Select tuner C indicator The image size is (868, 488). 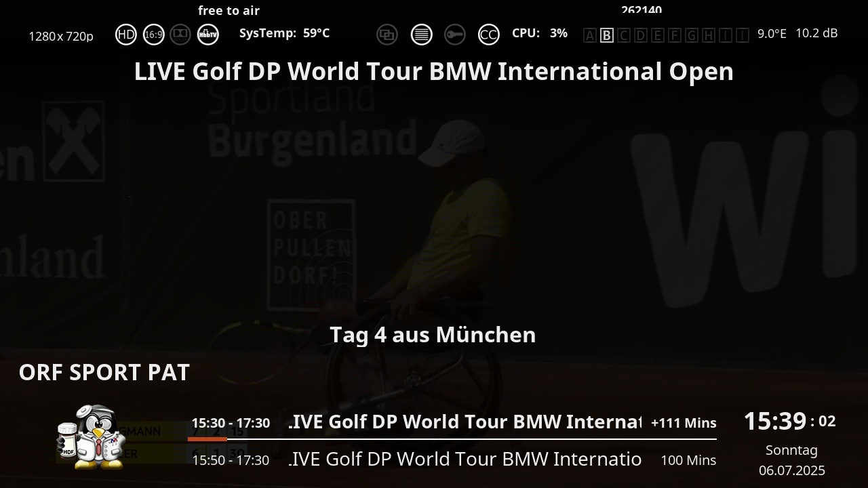click(624, 35)
